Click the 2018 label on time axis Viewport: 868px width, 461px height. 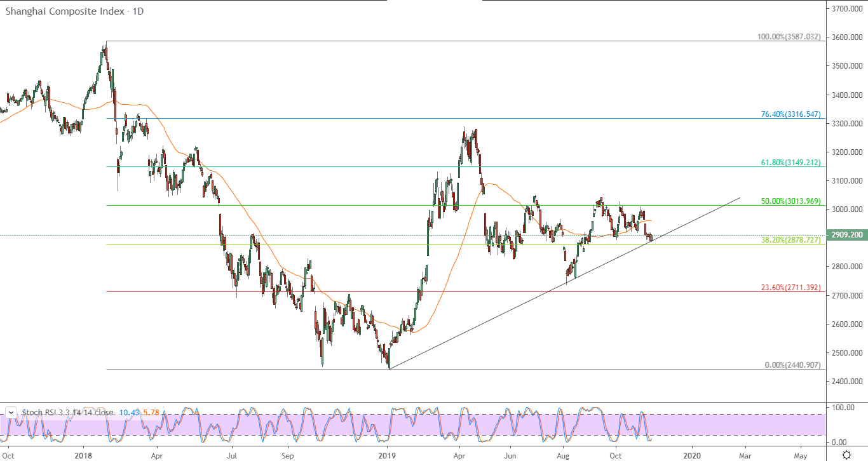coord(83,455)
